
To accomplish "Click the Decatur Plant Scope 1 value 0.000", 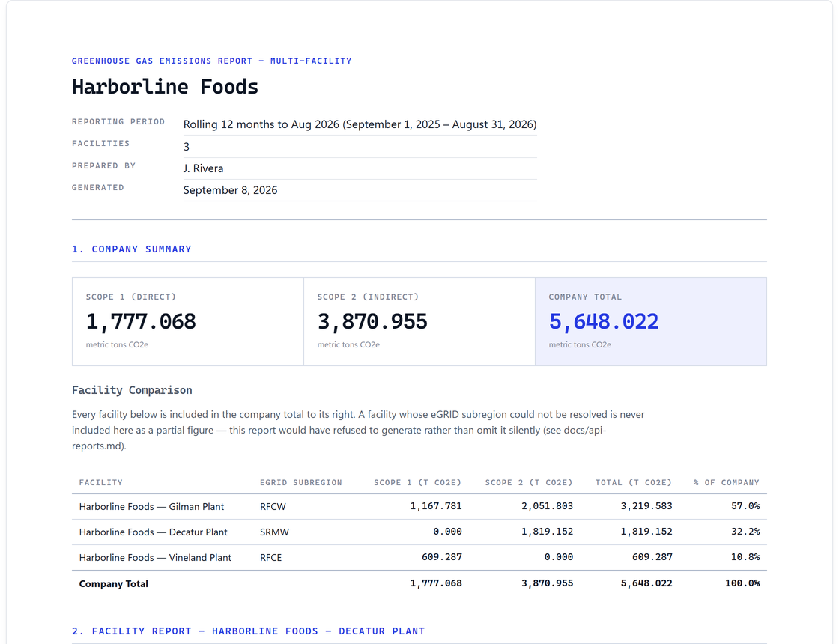I will [x=447, y=532].
